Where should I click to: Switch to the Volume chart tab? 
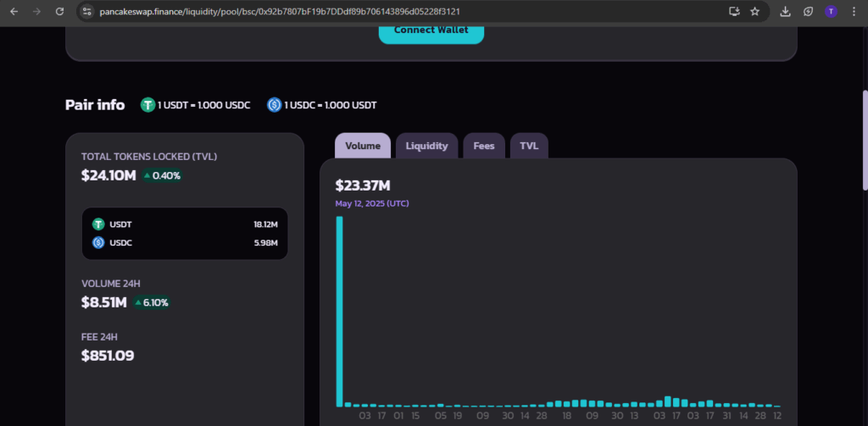click(362, 146)
